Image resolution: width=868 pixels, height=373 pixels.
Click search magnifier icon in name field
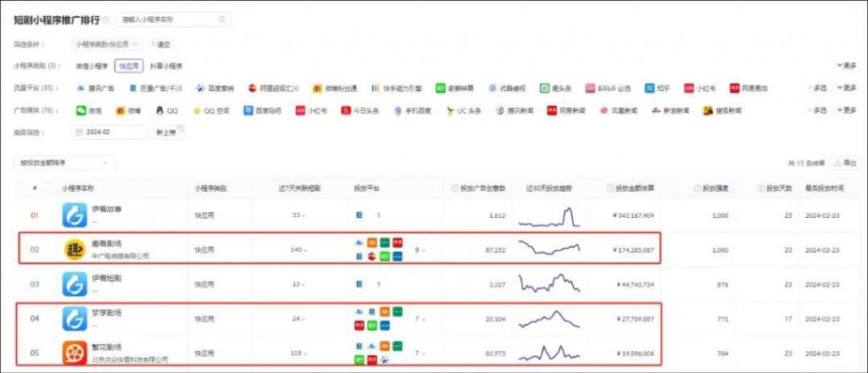pyautogui.click(x=222, y=20)
